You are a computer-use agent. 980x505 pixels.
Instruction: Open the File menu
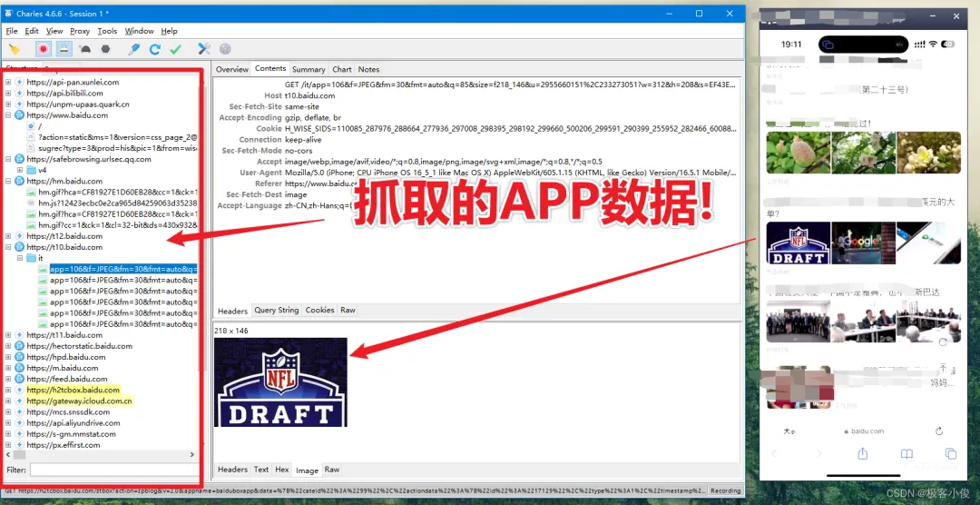[x=12, y=31]
